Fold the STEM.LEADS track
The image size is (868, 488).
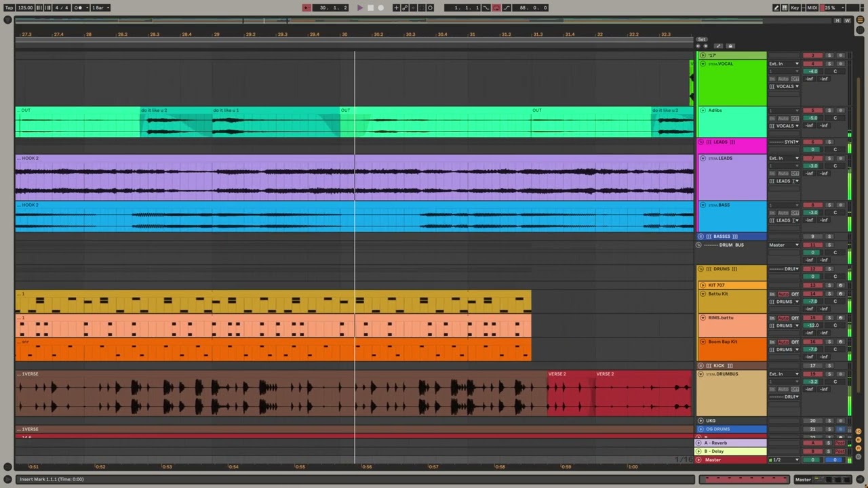(x=703, y=159)
